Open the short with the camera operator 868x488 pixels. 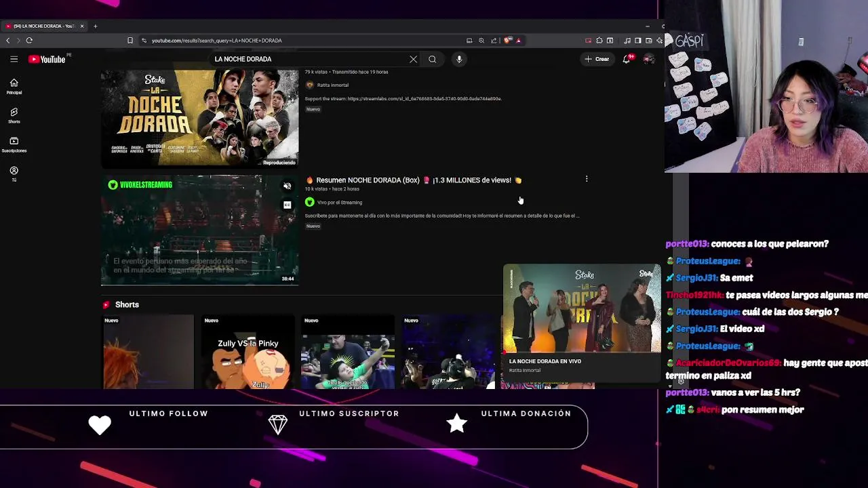click(448, 352)
